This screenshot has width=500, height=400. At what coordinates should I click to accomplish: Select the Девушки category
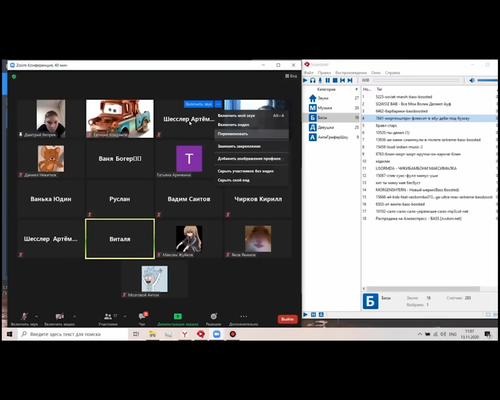pos(333,127)
